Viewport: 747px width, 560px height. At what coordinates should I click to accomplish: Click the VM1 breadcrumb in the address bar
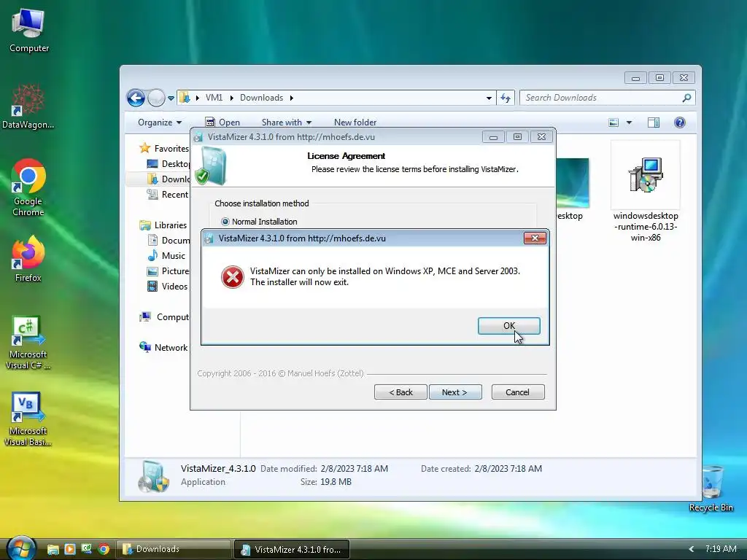coord(214,98)
